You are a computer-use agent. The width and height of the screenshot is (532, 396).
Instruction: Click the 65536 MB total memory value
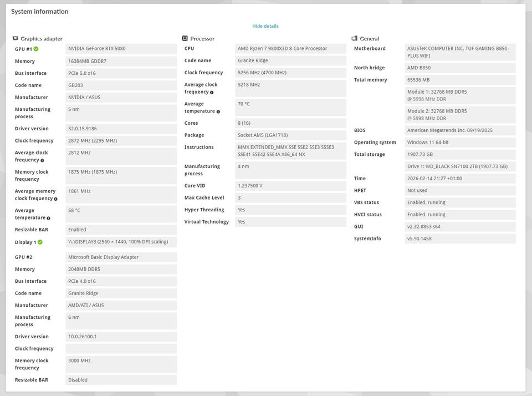[x=460, y=80]
